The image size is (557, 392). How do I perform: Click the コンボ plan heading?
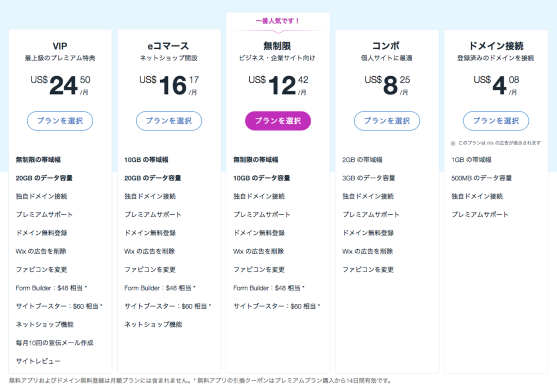(386, 46)
